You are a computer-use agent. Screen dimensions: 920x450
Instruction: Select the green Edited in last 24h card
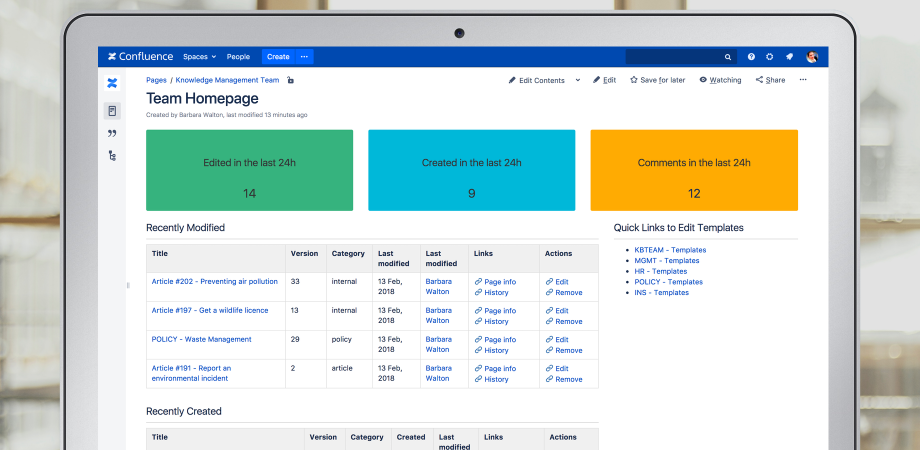coord(249,170)
